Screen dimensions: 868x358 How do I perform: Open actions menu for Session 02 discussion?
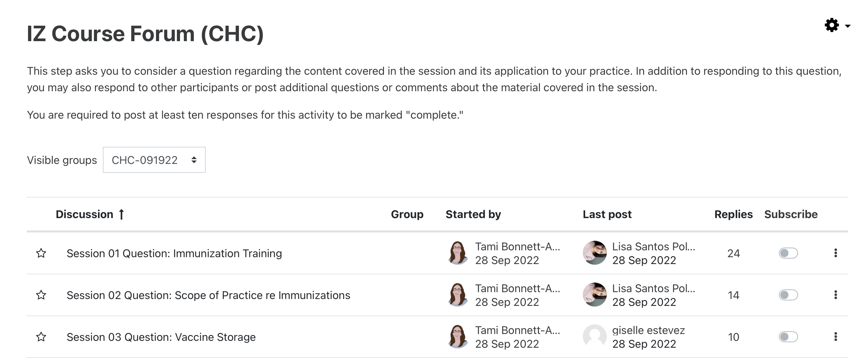coord(835,295)
